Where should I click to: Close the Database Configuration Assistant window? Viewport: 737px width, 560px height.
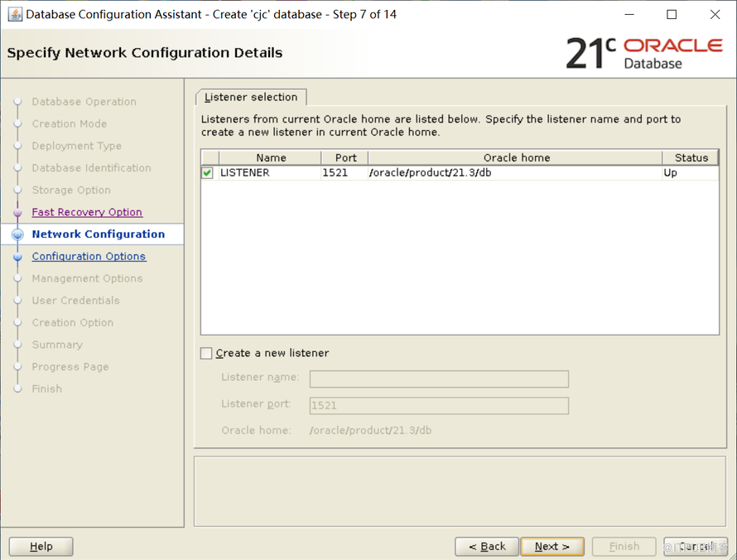point(715,15)
